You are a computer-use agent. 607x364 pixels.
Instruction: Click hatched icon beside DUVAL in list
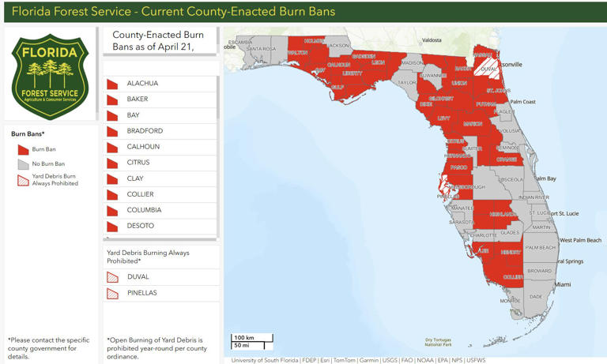coord(113,277)
